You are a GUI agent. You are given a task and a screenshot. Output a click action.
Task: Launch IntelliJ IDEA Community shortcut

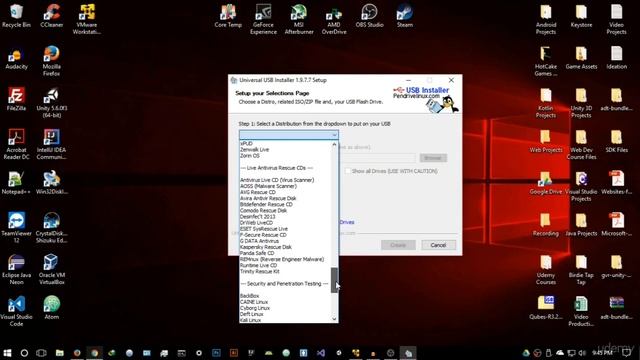click(51, 144)
